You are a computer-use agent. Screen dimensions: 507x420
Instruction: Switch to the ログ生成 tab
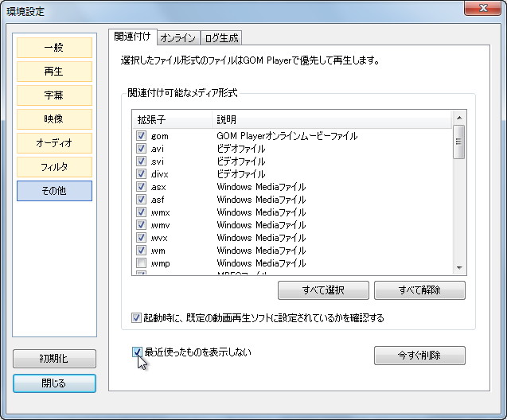(221, 38)
